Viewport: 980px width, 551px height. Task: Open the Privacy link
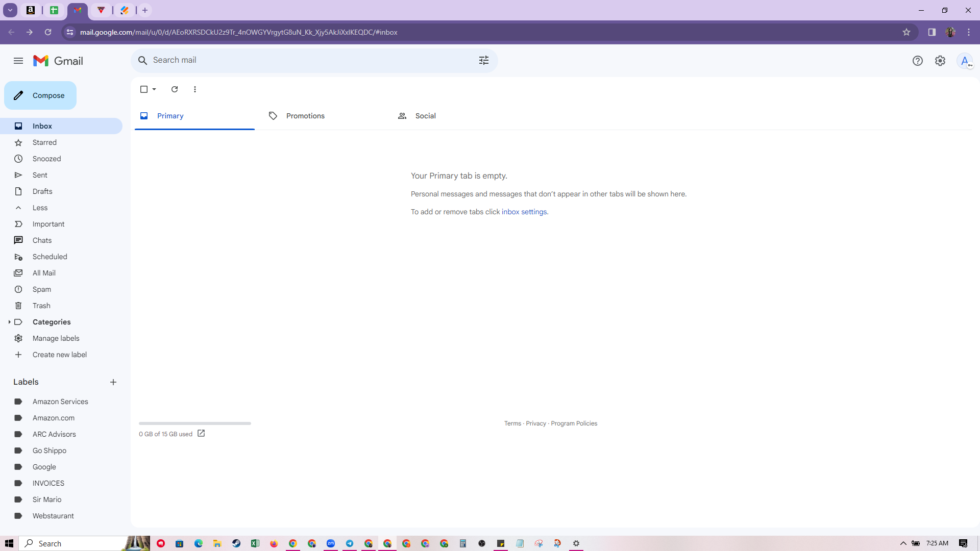pyautogui.click(x=536, y=423)
